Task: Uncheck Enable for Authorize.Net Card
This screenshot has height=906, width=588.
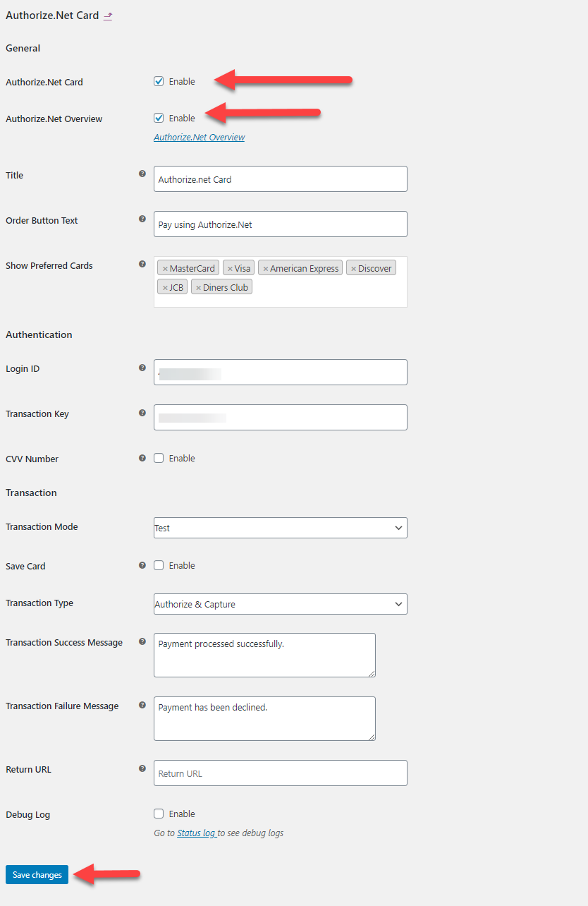Action: tap(159, 81)
